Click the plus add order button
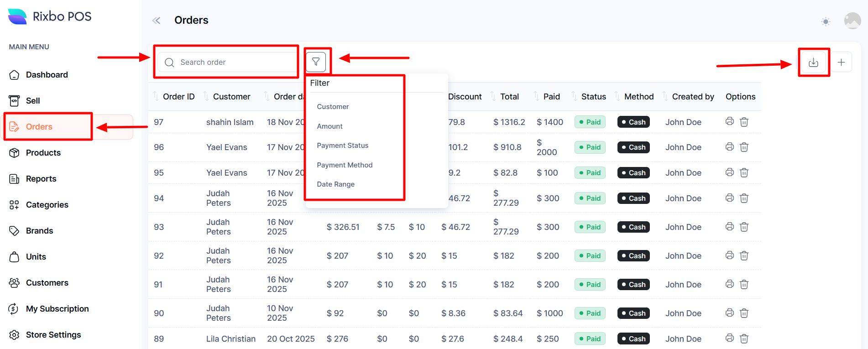This screenshot has height=349, width=868. [841, 63]
